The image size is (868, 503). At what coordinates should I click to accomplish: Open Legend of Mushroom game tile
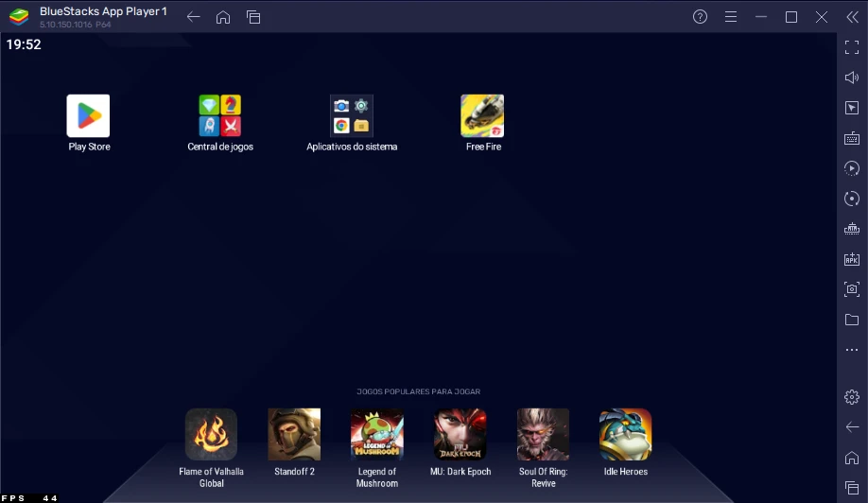(377, 434)
